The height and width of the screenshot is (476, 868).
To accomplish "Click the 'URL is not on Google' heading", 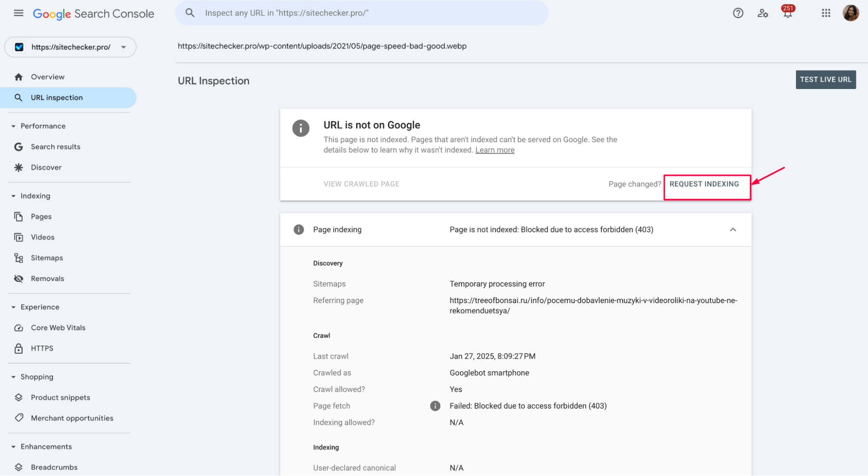I will click(372, 125).
